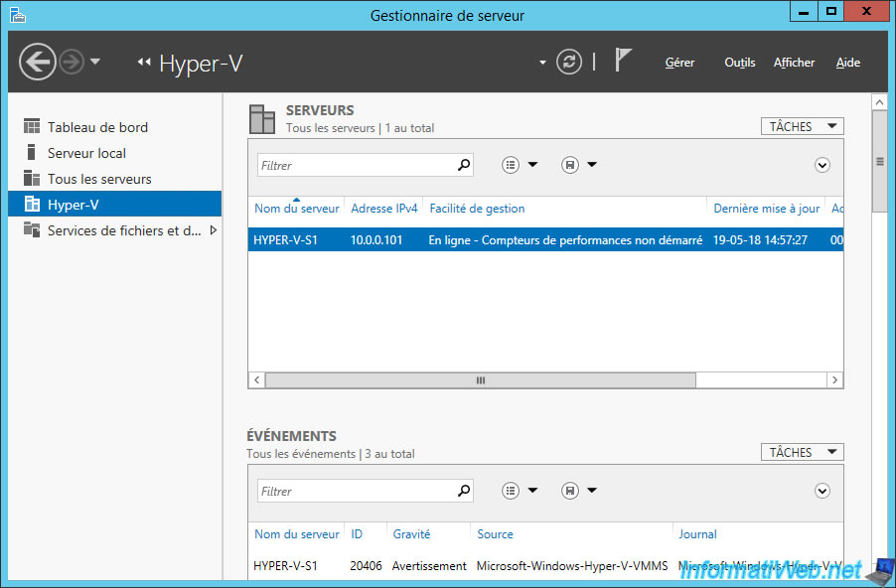Click the Server Manager title bar icon
This screenshot has width=896, height=588.
tap(18, 15)
